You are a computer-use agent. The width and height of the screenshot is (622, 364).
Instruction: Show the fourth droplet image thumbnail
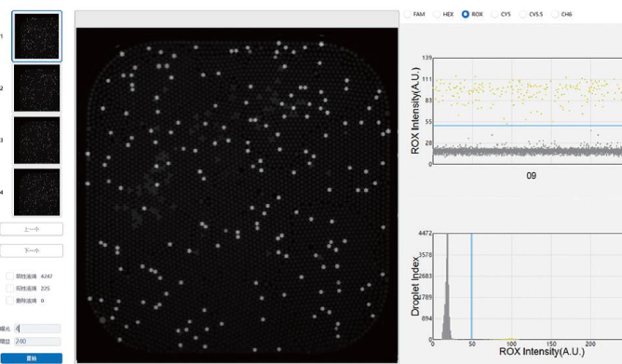[37, 192]
